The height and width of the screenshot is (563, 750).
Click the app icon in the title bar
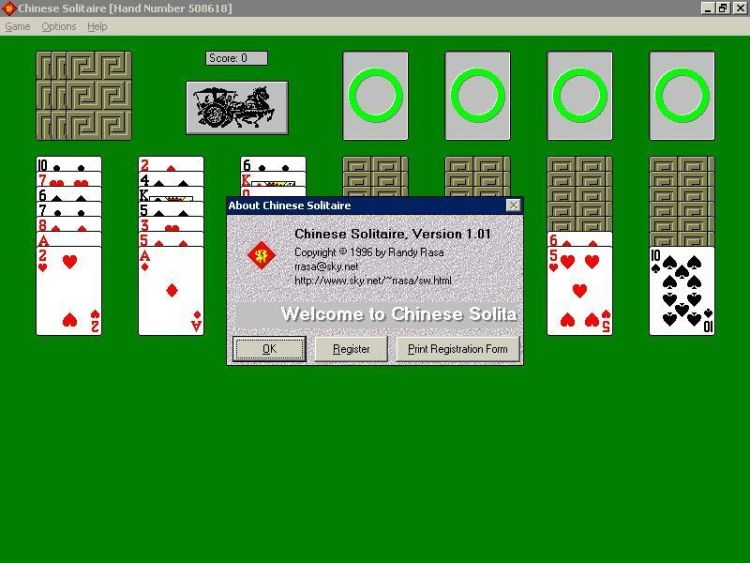tap(9, 8)
